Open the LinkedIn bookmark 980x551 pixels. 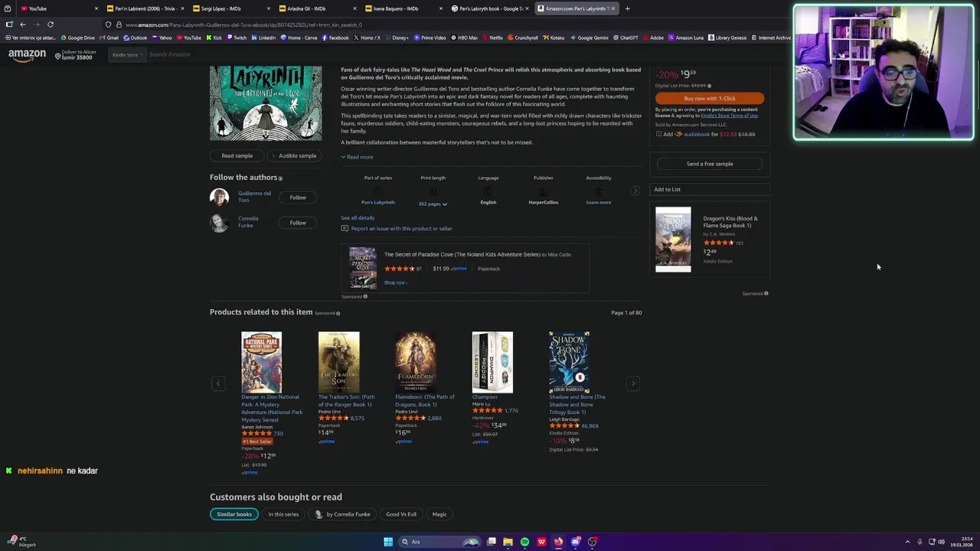263,37
